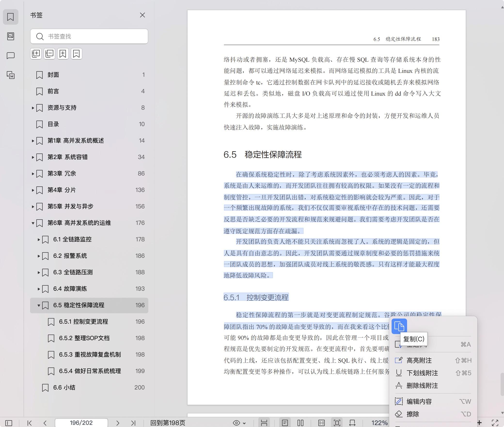Enter fullscreen mode icon

click(495, 423)
